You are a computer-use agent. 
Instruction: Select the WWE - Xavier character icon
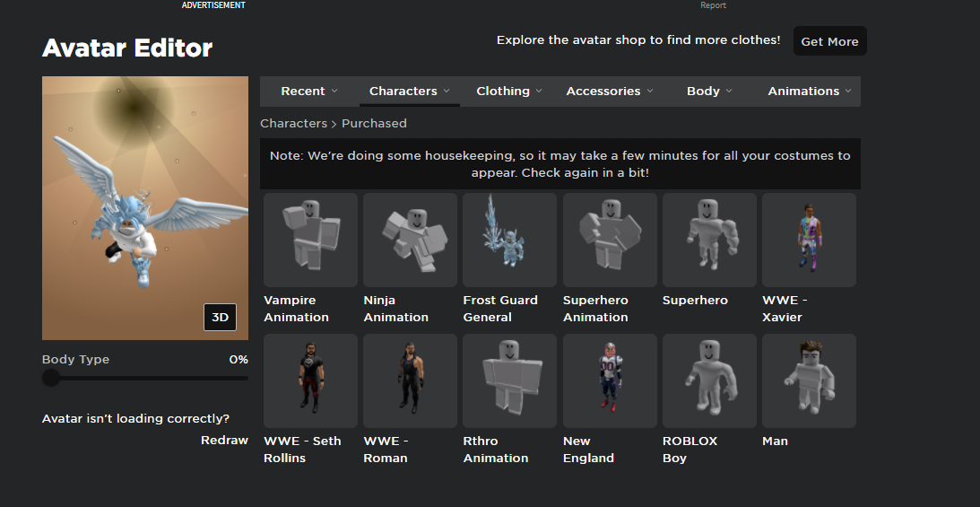pos(809,240)
